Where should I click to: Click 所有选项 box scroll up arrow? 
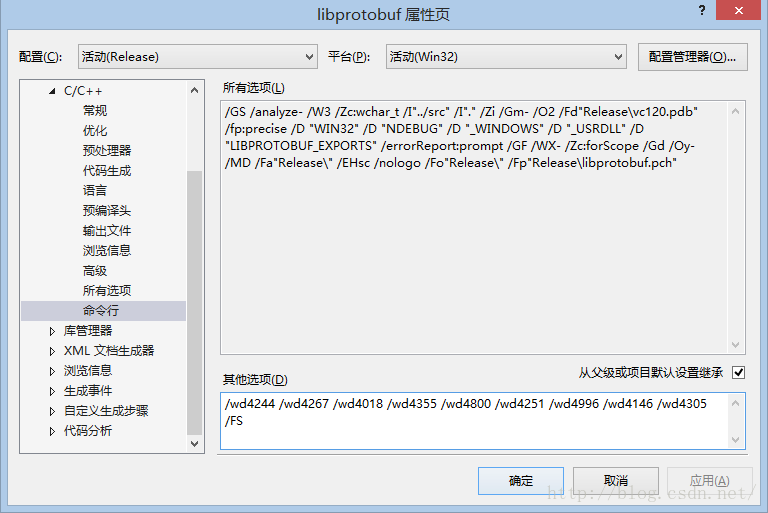click(735, 111)
